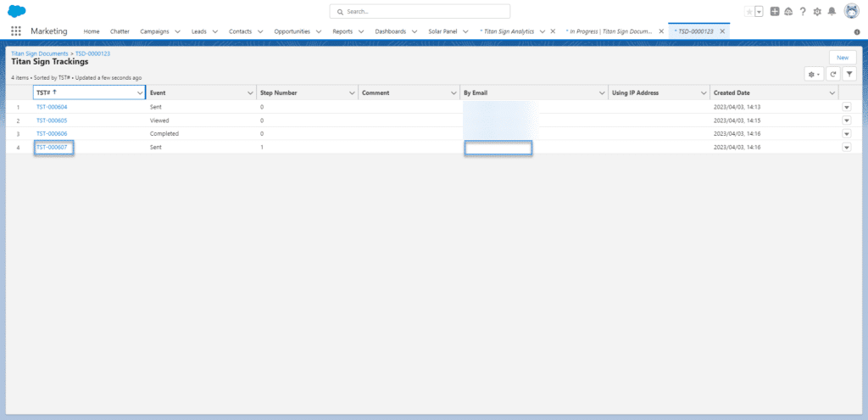The image size is (868, 420).
Task: Open Global Actions plus icon
Action: (775, 11)
